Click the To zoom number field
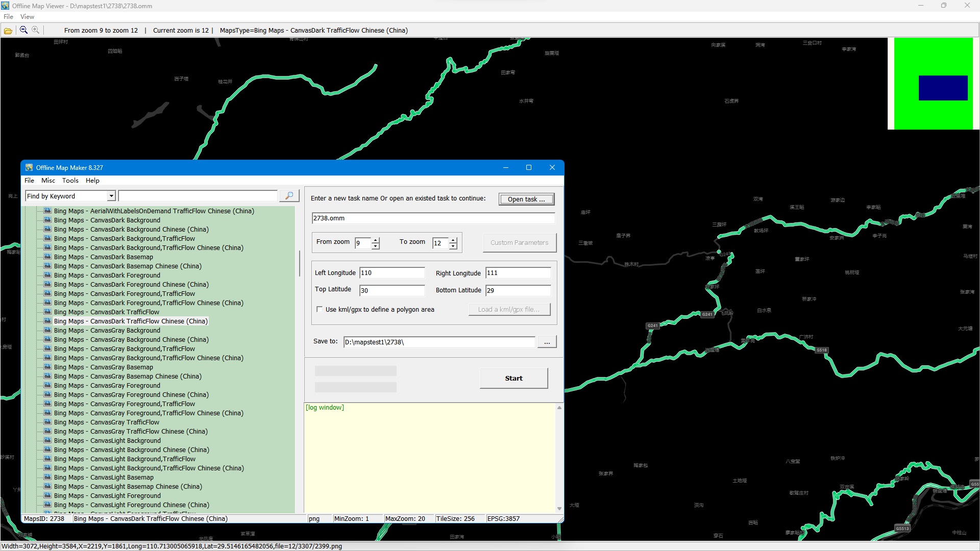 click(x=440, y=243)
